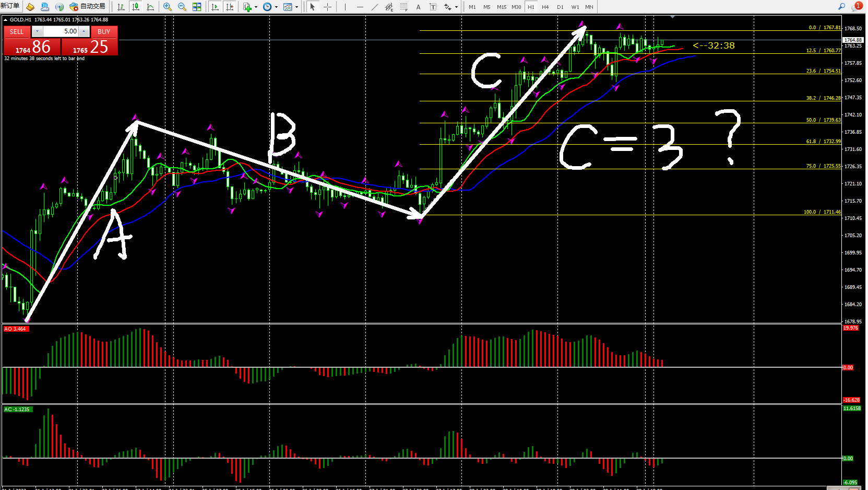Select the vertical line tool
The height and width of the screenshot is (490, 868).
(345, 7)
